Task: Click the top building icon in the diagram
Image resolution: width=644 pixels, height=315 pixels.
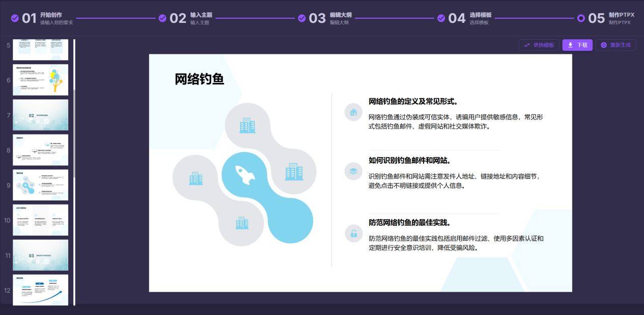Action: [247, 126]
